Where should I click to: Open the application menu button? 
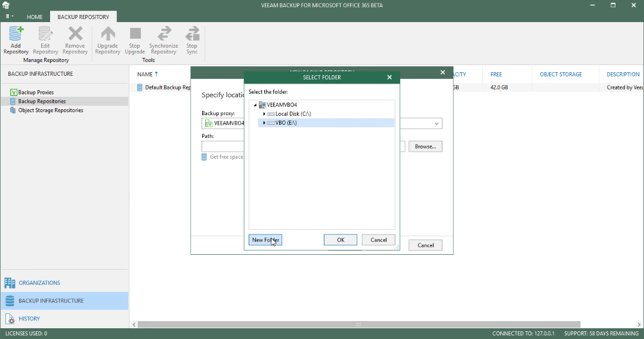(9, 17)
